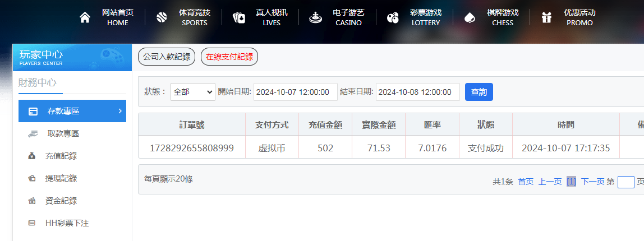
Task: Open 取款專區 in the sidebar
Action: tap(63, 133)
